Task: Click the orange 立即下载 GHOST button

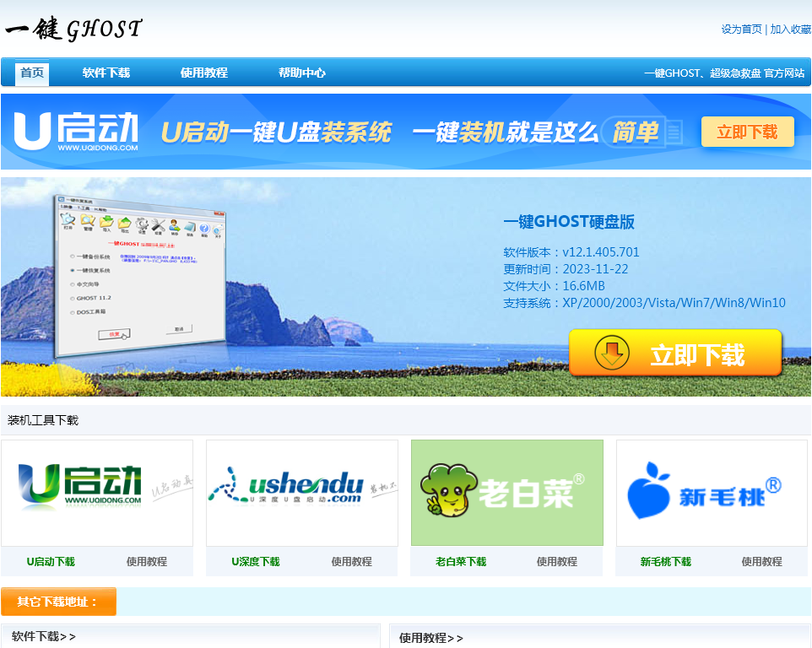Action: 675,353
